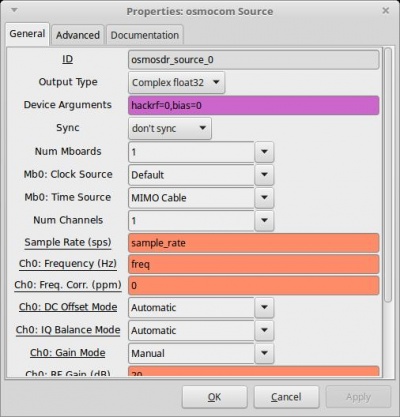
Task: Click the Ch0: Frequency (Hz) field
Action: 254,264
